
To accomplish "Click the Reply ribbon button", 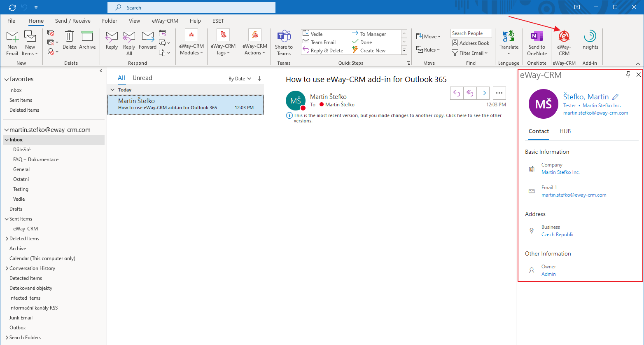I will pyautogui.click(x=112, y=40).
